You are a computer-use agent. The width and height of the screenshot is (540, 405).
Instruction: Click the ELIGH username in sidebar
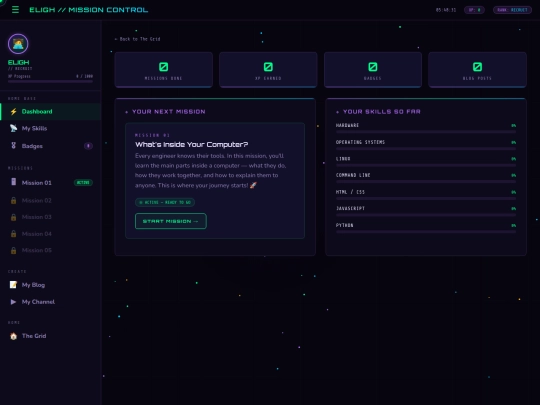19,62
